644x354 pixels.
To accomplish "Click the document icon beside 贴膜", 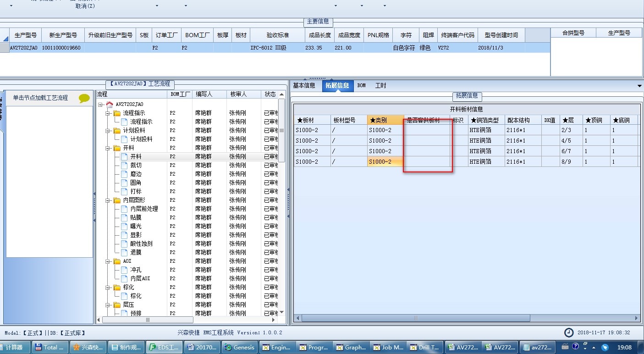I will [x=124, y=217].
